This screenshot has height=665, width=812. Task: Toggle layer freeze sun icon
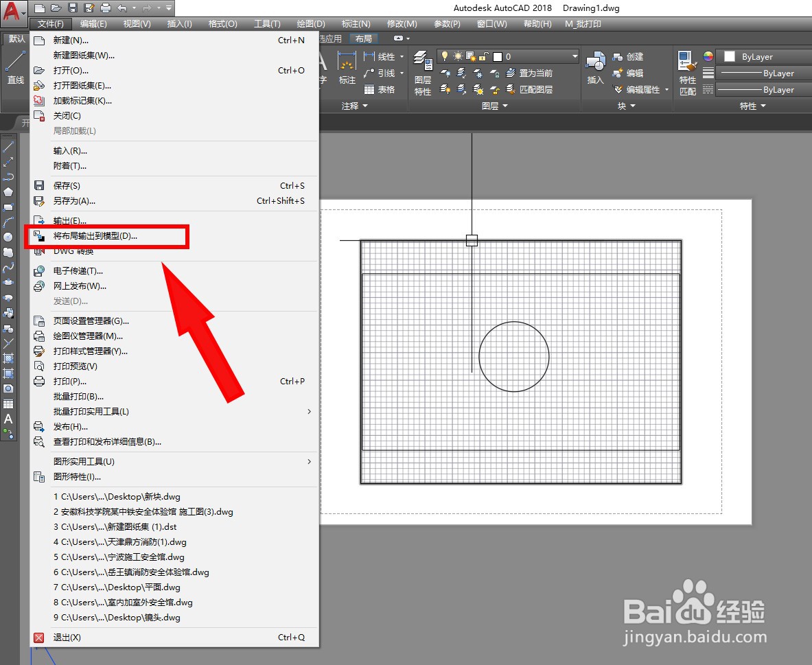[458, 56]
